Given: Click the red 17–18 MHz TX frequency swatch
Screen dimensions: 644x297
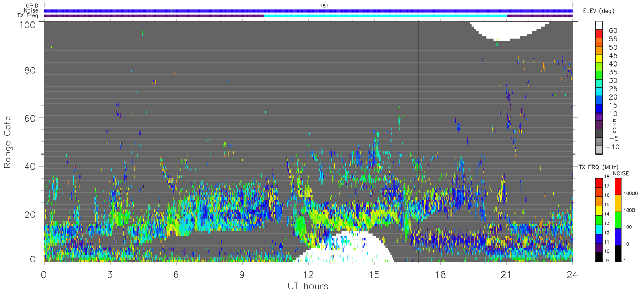Looking at the screenshot, I should pos(599,183).
